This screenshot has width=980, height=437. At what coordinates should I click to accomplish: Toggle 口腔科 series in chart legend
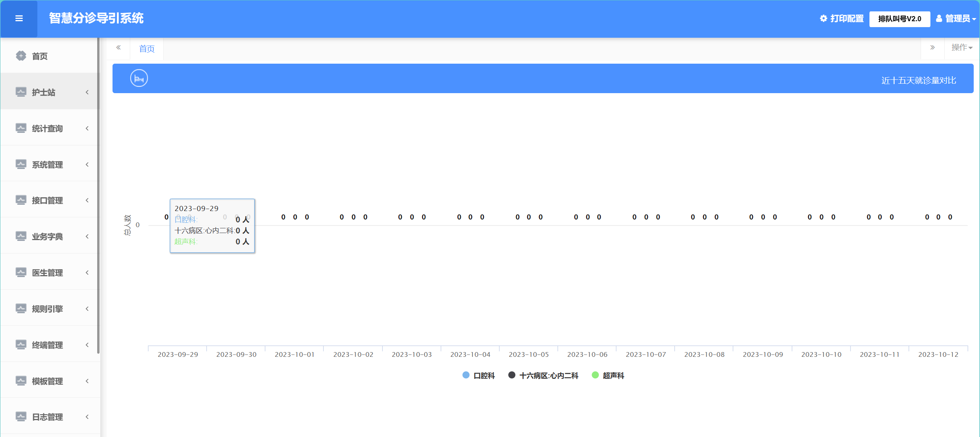pyautogui.click(x=478, y=375)
